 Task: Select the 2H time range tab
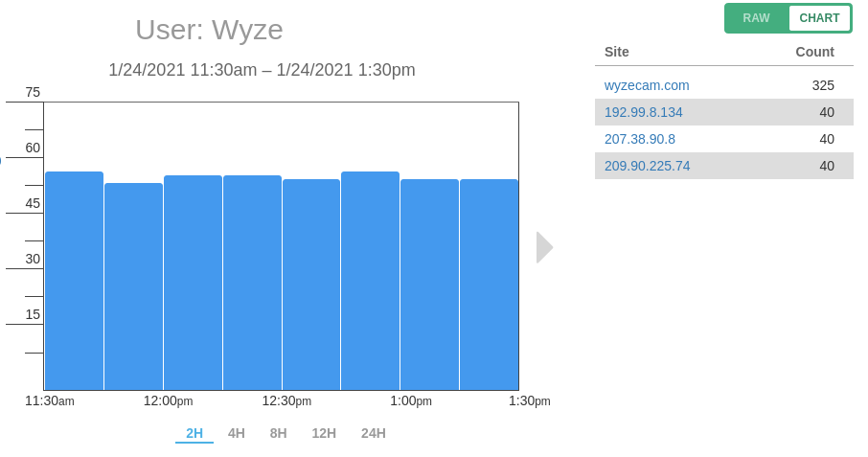click(194, 433)
